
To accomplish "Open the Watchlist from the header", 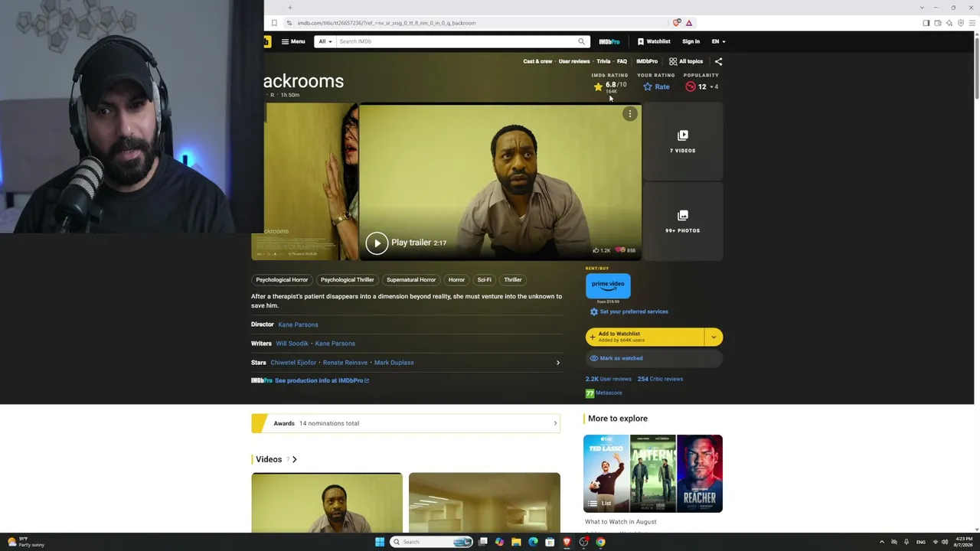I will (x=654, y=41).
